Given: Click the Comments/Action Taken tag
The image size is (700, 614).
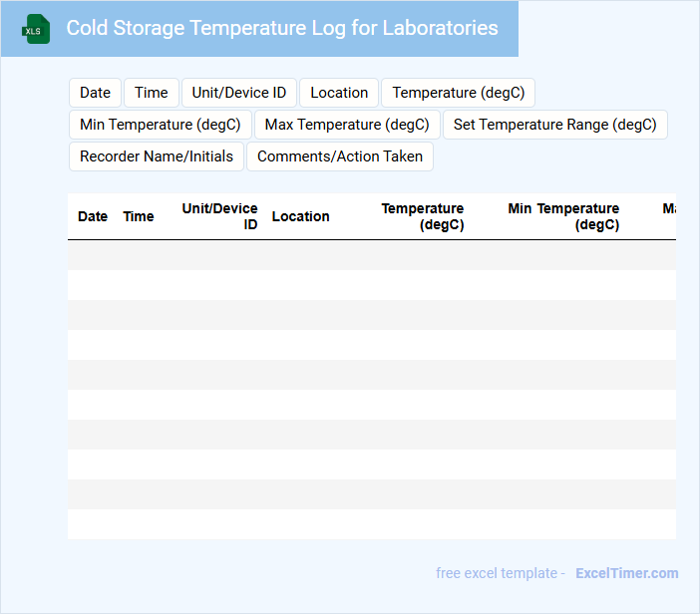Looking at the screenshot, I should 340,156.
